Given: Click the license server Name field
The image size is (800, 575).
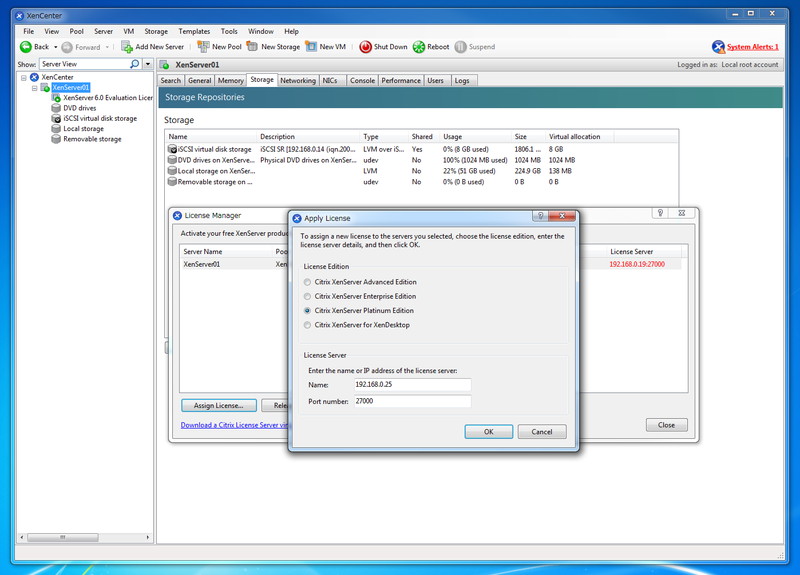Looking at the screenshot, I should [412, 385].
